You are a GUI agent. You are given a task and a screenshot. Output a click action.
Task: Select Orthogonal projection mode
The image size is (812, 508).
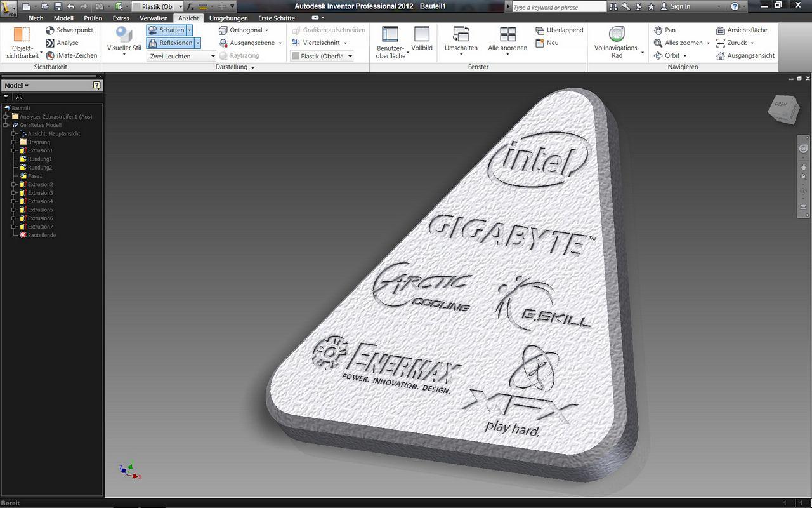pos(244,30)
